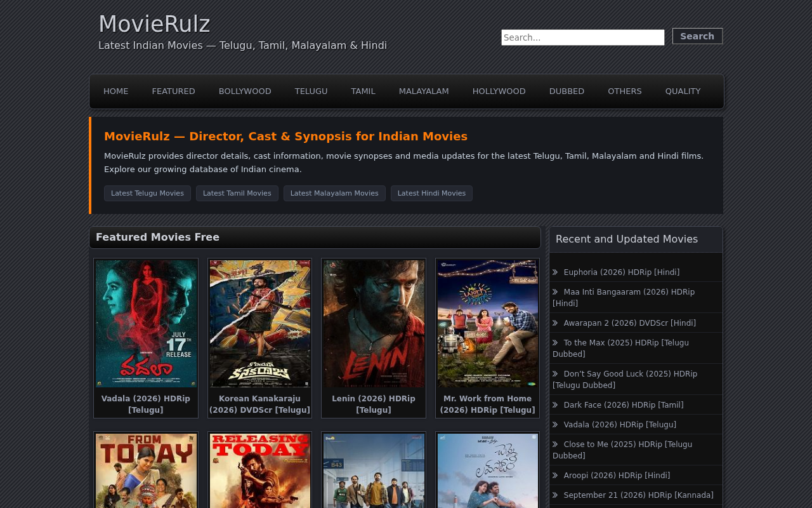812x508 pixels.
Task: Focus the Search text field
Action: (583, 37)
